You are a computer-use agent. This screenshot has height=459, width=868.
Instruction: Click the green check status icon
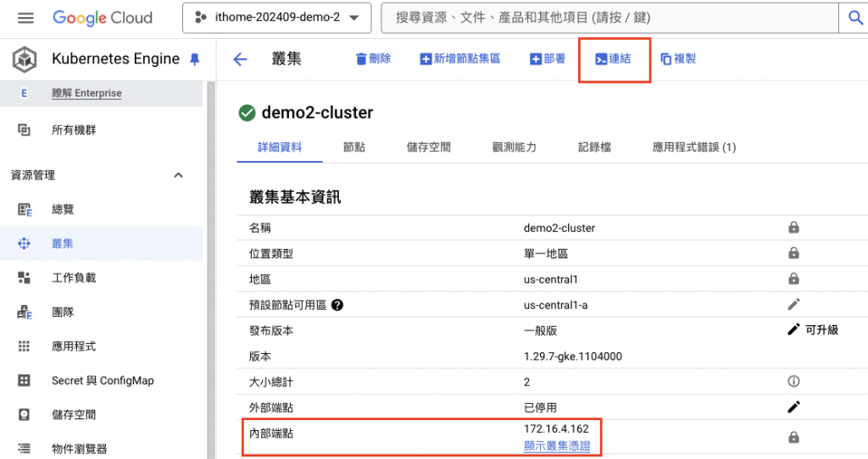pyautogui.click(x=247, y=113)
